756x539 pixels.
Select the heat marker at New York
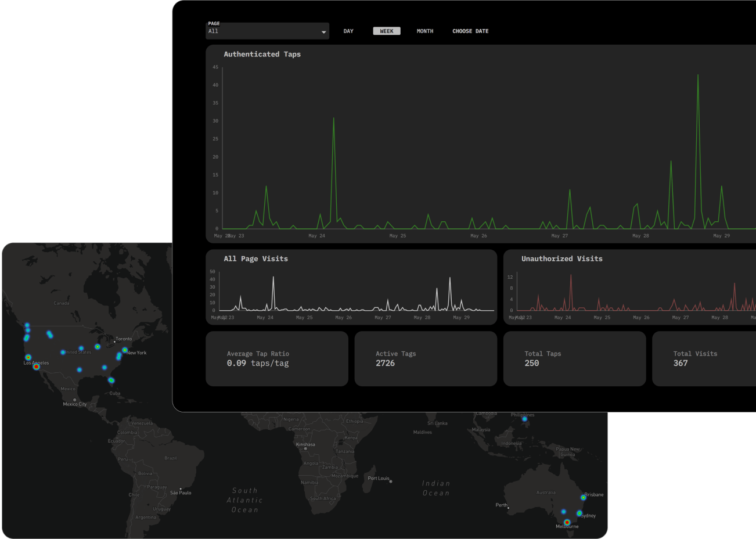[125, 350]
